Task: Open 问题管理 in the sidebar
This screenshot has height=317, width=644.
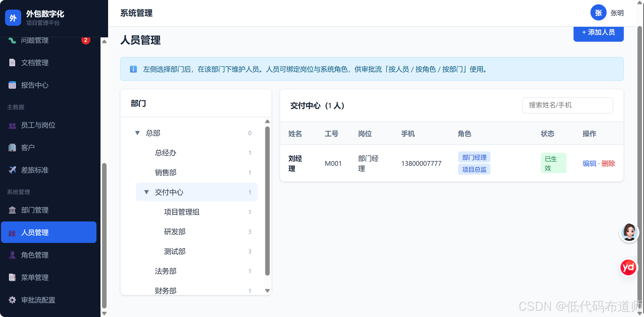Action: [49, 40]
